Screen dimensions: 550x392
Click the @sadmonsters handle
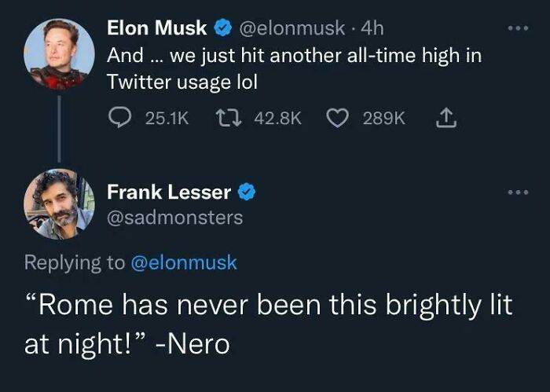point(174,218)
